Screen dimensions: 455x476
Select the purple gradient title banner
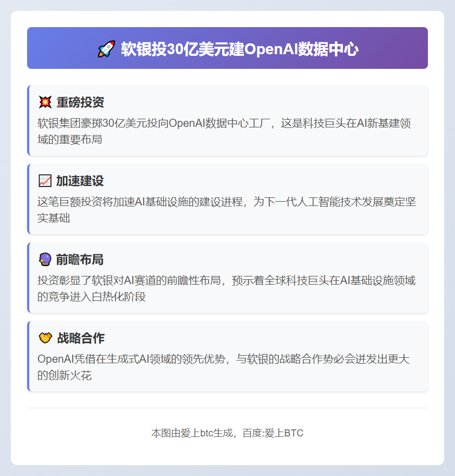(227, 48)
